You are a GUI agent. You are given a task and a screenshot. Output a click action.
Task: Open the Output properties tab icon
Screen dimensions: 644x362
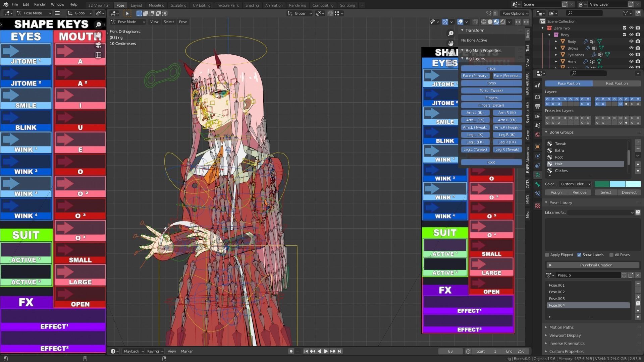(538, 106)
